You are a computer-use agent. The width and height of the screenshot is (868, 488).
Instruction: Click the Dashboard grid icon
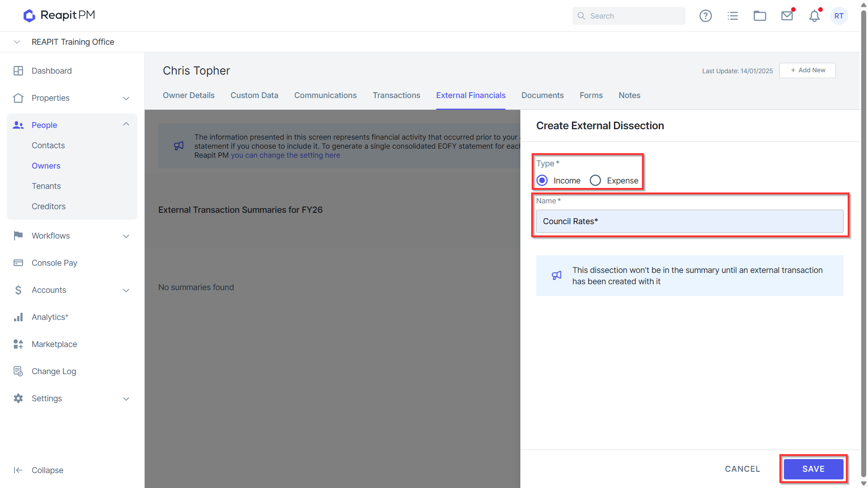pyautogui.click(x=19, y=71)
